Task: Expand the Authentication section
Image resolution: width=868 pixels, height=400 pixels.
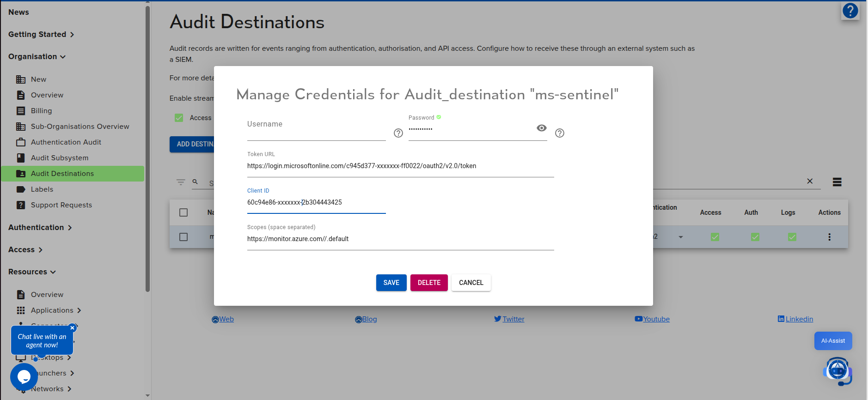Action: (40, 227)
